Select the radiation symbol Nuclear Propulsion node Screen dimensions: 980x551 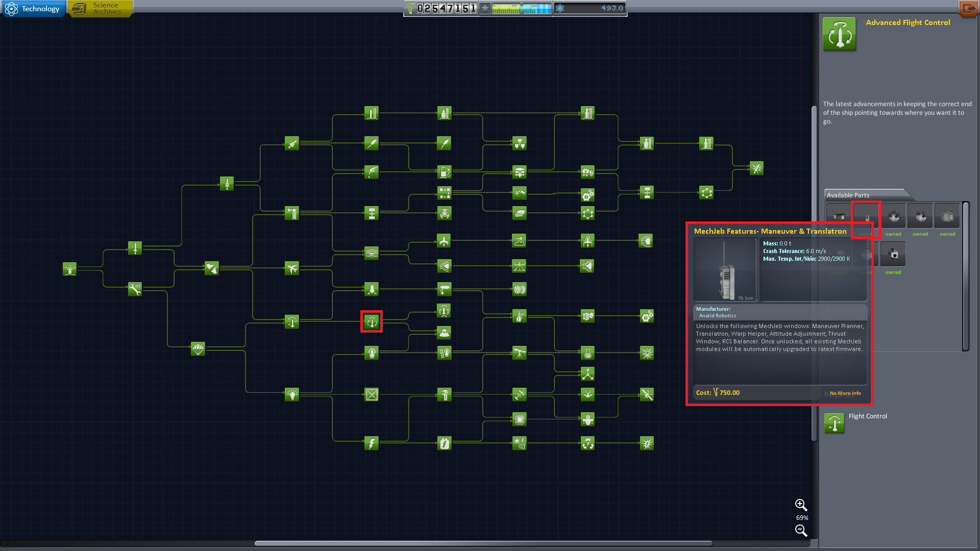[x=520, y=143]
